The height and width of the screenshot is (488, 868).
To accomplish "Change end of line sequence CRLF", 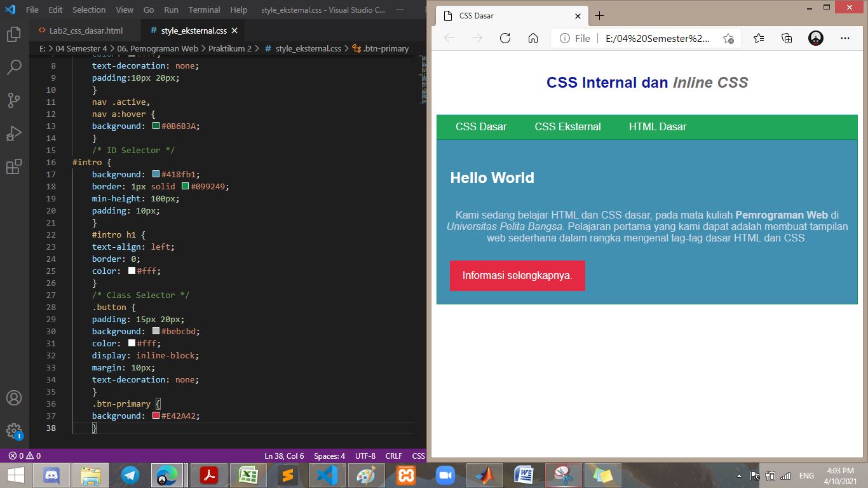I will click(x=394, y=456).
